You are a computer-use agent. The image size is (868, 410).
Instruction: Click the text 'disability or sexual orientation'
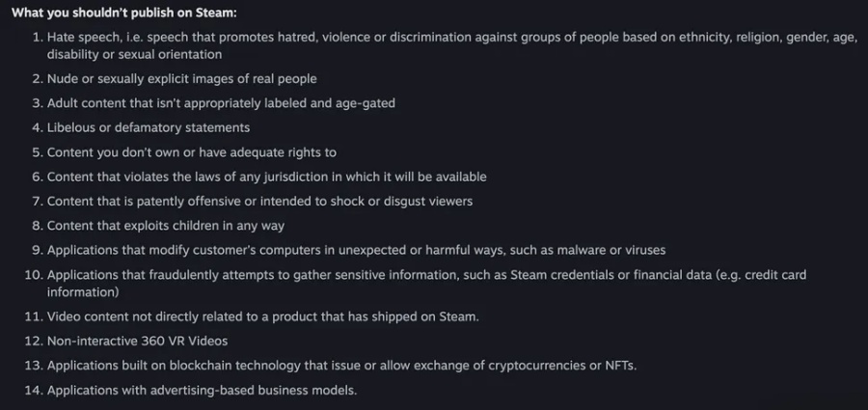(x=134, y=54)
